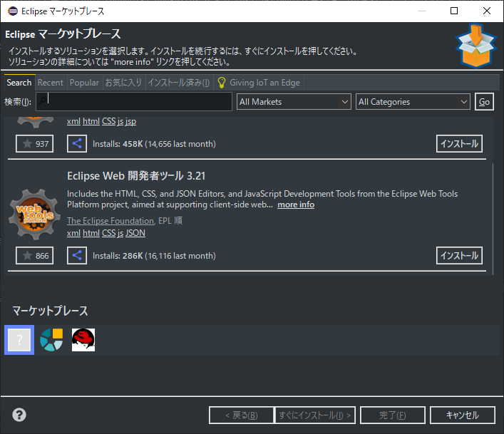Maximize the Eclipse マーケットプレース window

pos(454,11)
